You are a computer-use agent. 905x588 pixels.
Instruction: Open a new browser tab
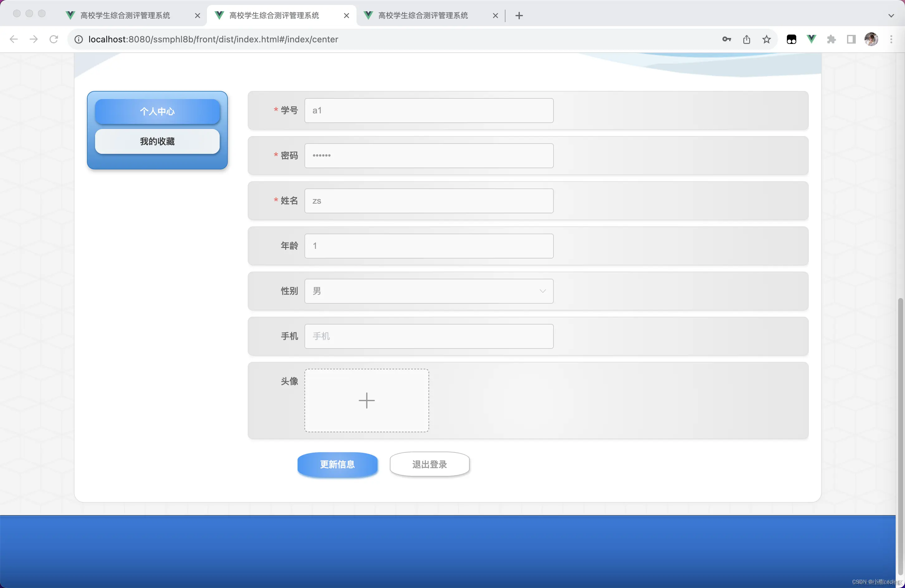tap(519, 16)
